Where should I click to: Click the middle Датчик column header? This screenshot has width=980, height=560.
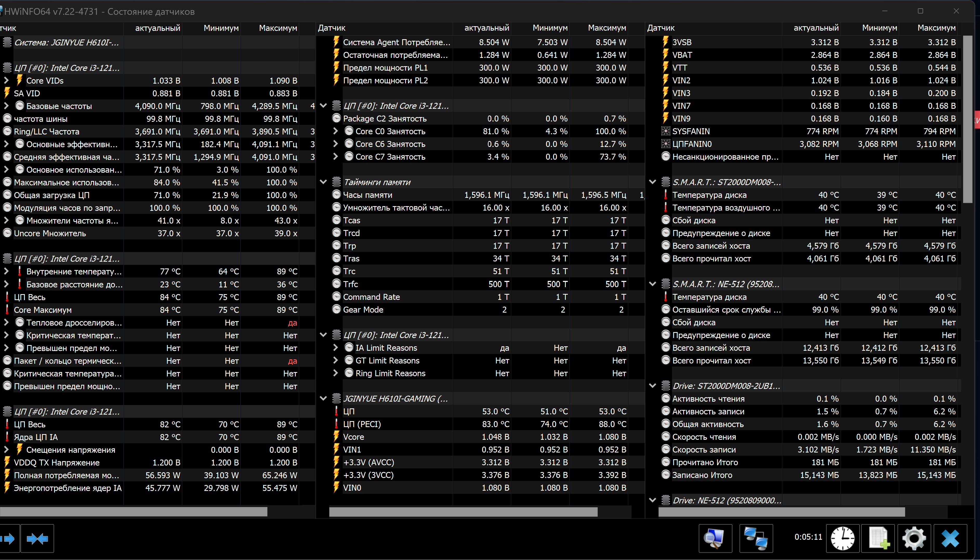(332, 28)
